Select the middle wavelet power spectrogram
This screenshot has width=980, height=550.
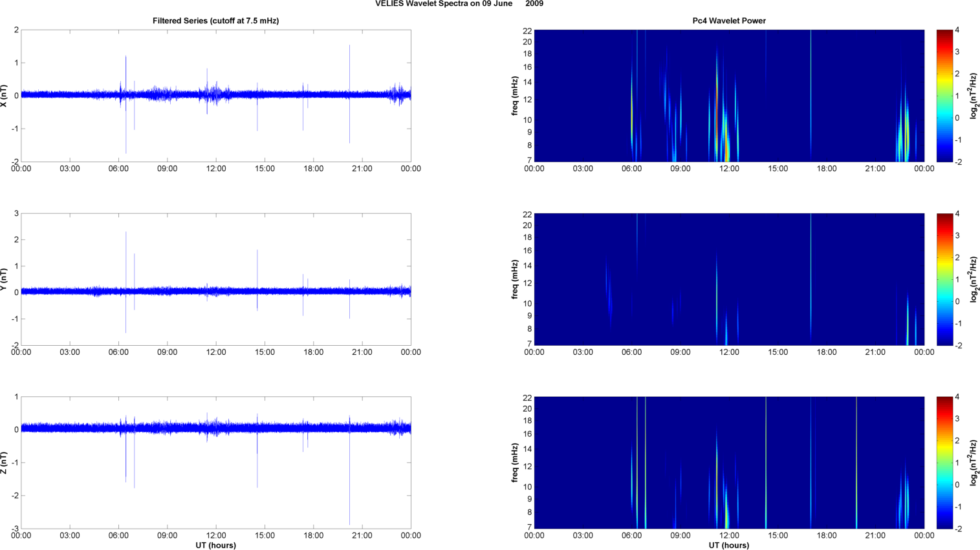728,279
